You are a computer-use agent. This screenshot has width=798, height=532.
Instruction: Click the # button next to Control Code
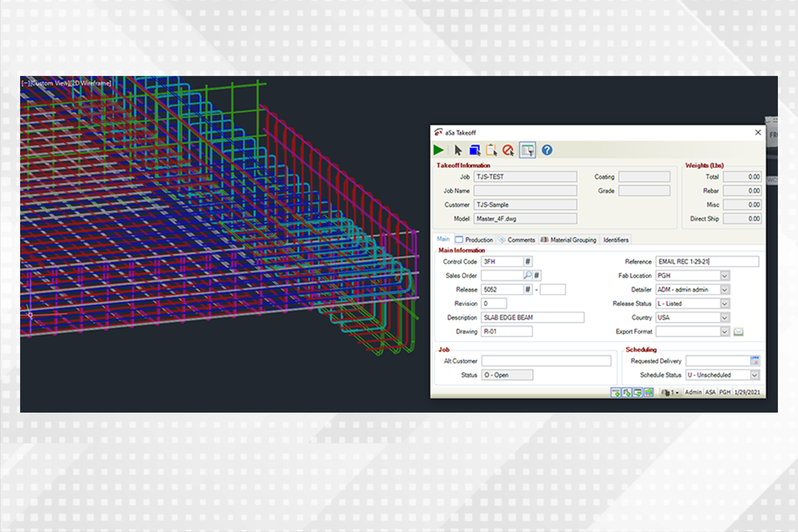528,261
